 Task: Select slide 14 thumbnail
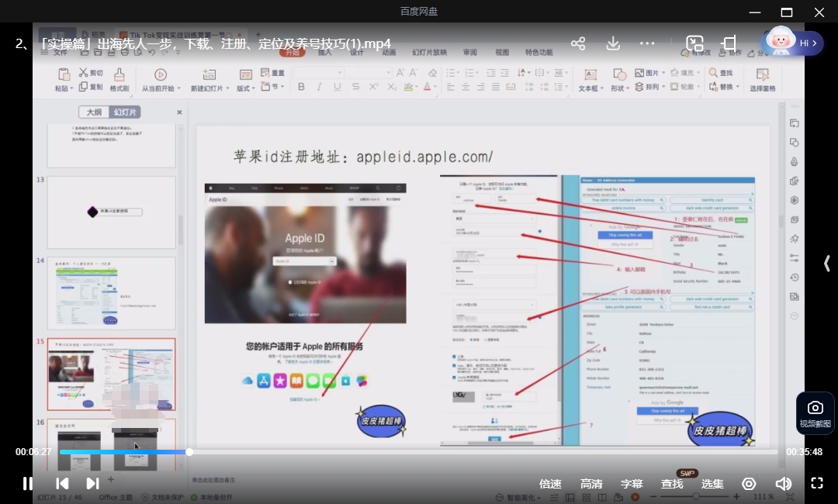coord(111,293)
